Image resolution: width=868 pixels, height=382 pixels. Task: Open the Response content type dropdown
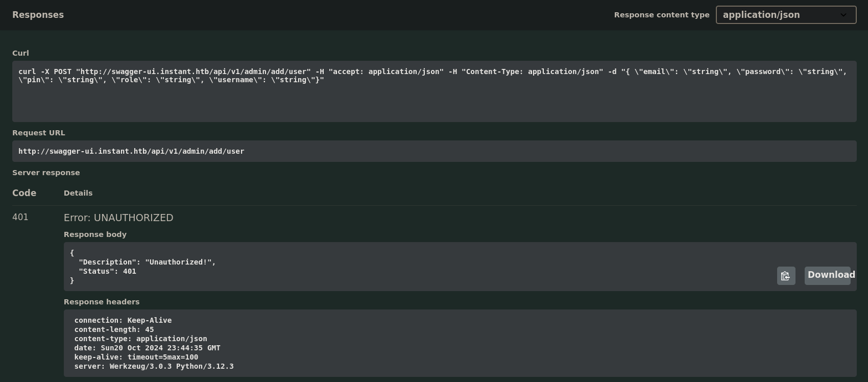pyautogui.click(x=786, y=15)
